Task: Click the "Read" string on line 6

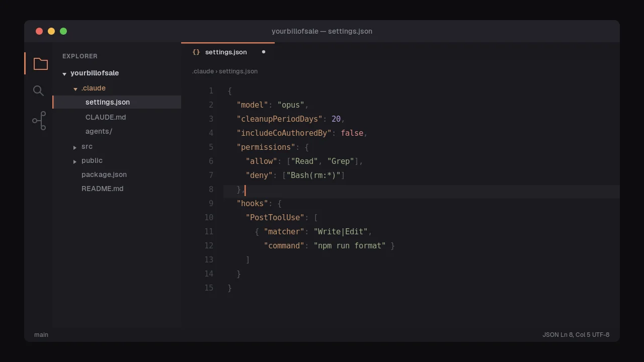Action: (304, 161)
